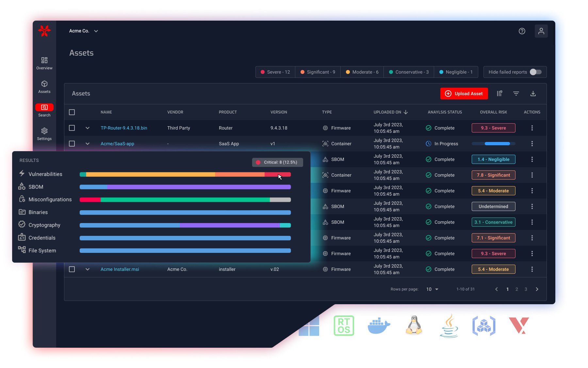Open actions menu for Undetermined row
The width and height of the screenshot is (588, 368).
532,206
